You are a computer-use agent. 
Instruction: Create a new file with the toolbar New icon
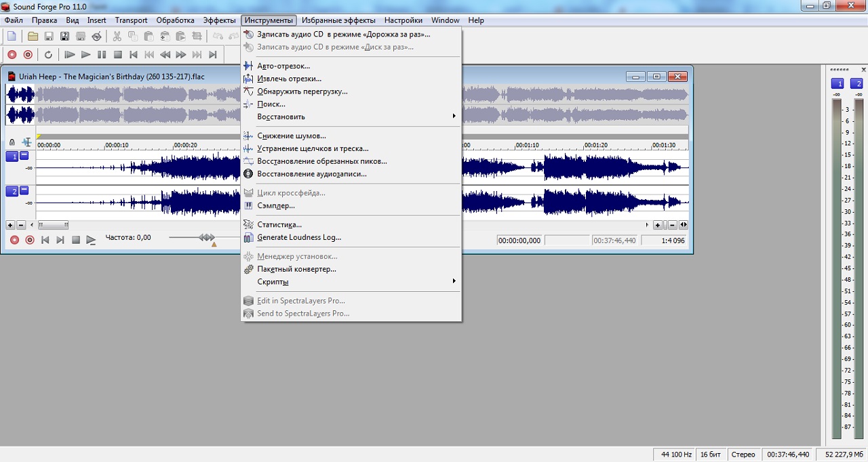coord(12,37)
